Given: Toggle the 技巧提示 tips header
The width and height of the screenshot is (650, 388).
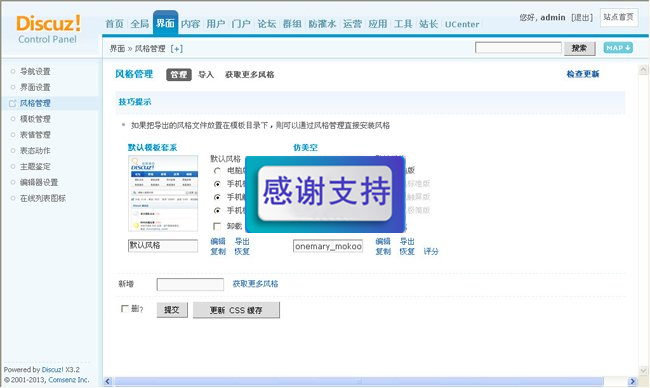Looking at the screenshot, I should point(135,102).
